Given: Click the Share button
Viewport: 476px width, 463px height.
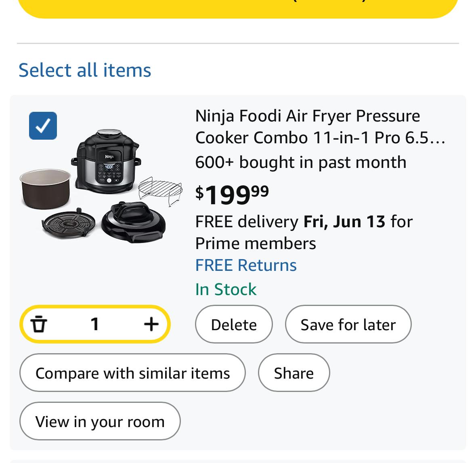Looking at the screenshot, I should [x=294, y=373].
